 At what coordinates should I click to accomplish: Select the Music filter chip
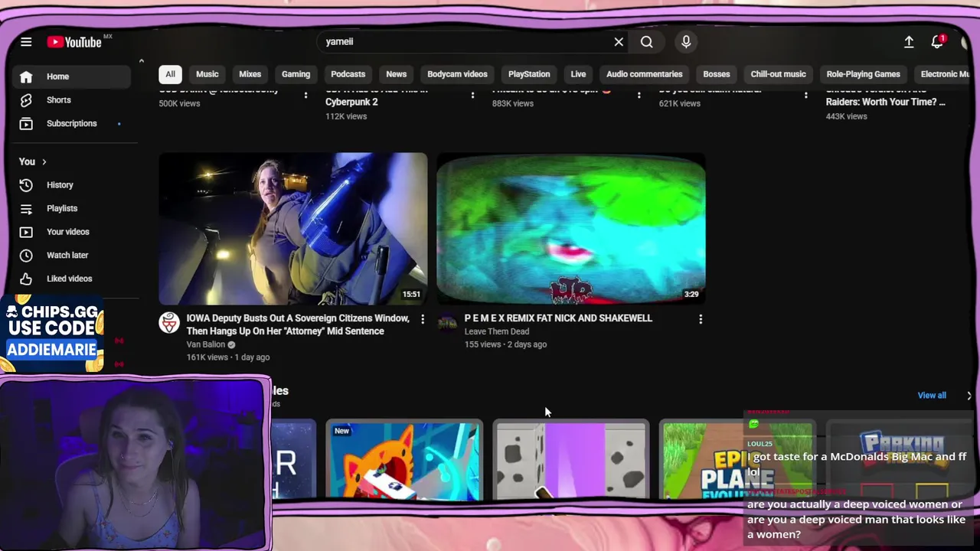(207, 74)
